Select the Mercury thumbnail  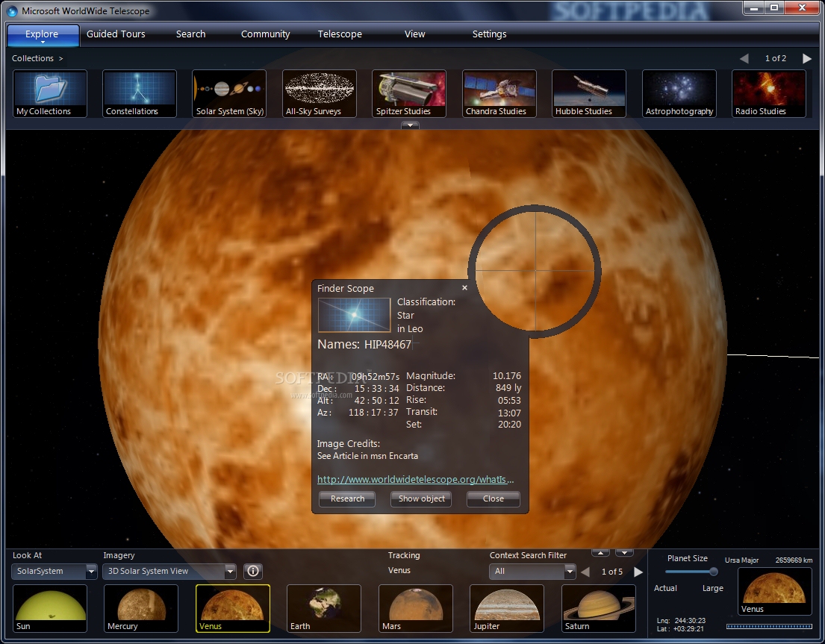pos(141,608)
